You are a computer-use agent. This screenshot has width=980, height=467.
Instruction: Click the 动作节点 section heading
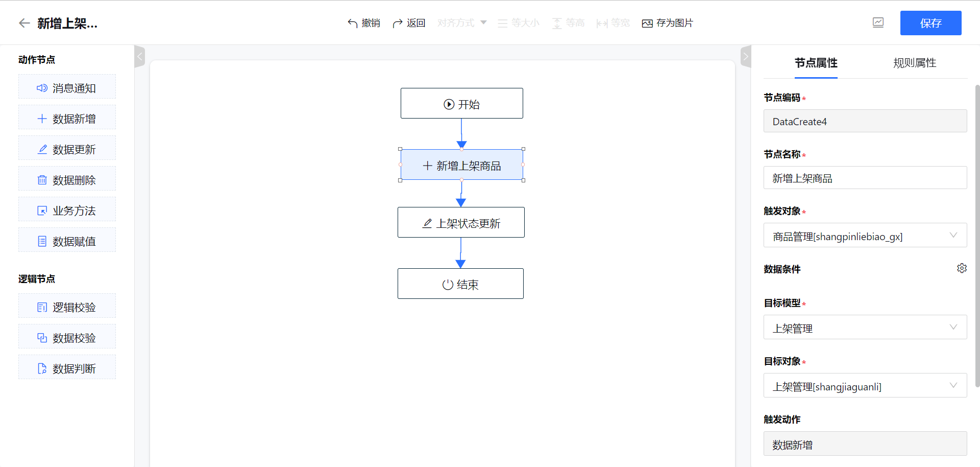click(37, 60)
